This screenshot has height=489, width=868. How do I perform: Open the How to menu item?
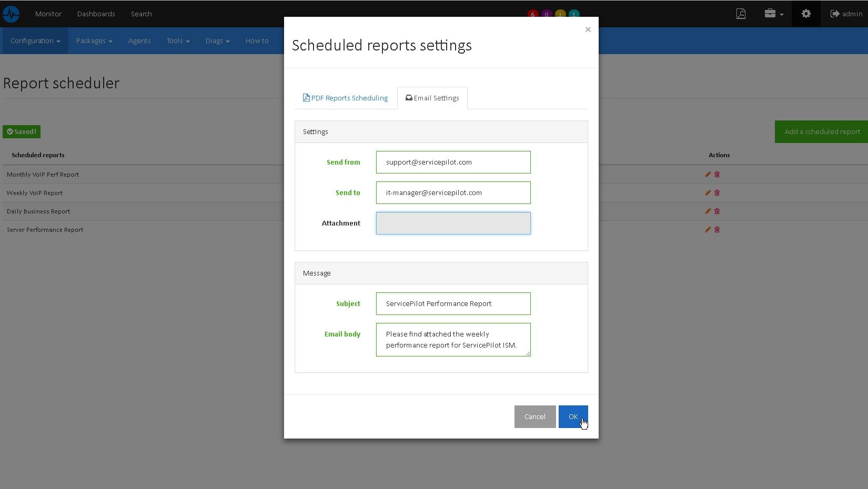(257, 40)
